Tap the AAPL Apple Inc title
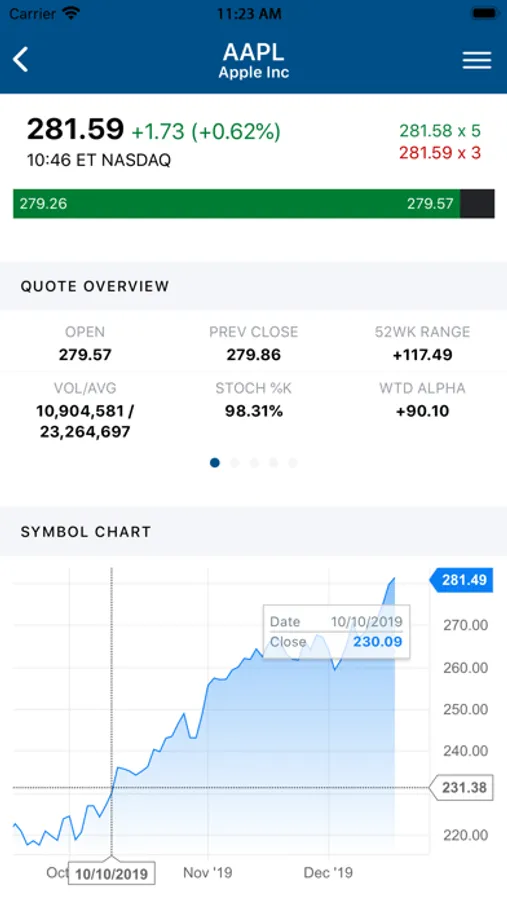 click(x=253, y=61)
